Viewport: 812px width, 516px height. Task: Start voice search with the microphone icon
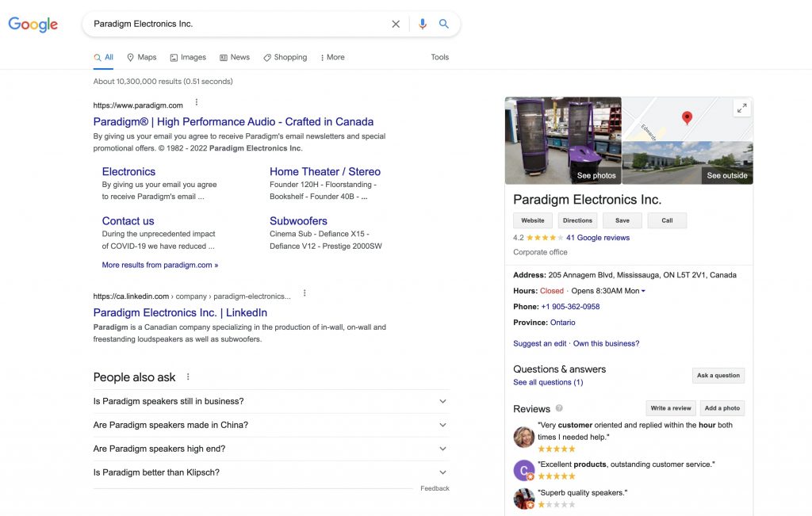[x=423, y=24]
